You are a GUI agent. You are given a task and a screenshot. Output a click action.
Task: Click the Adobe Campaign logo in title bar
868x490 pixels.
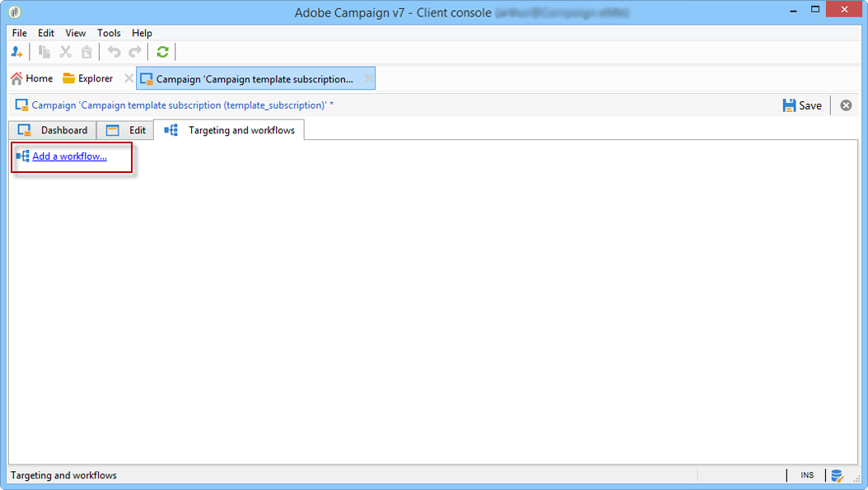point(14,12)
